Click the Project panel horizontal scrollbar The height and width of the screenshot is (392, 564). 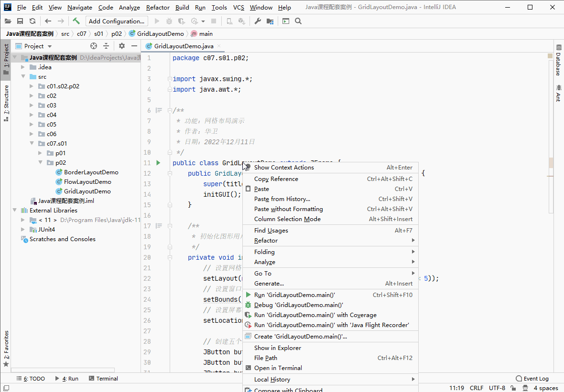tap(63, 370)
